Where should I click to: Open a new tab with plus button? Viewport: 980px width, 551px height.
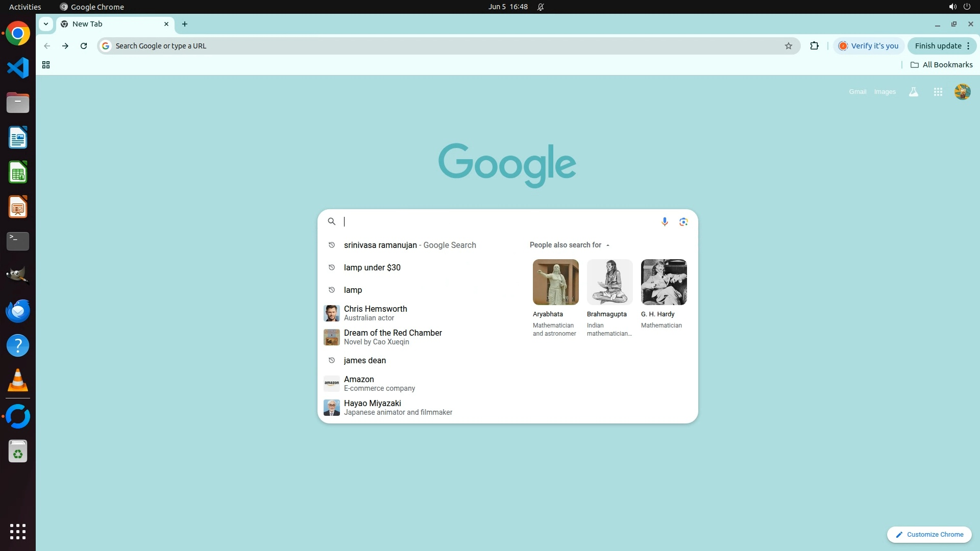(185, 24)
